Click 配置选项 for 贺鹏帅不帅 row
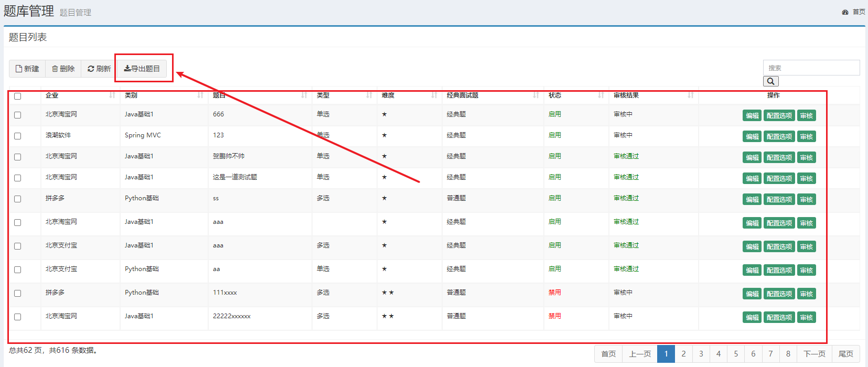 pyautogui.click(x=779, y=157)
